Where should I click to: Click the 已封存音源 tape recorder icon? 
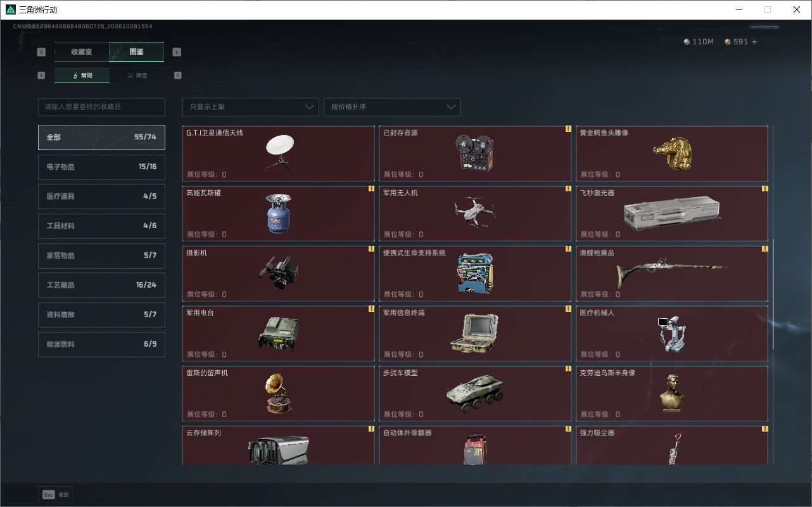[474, 154]
